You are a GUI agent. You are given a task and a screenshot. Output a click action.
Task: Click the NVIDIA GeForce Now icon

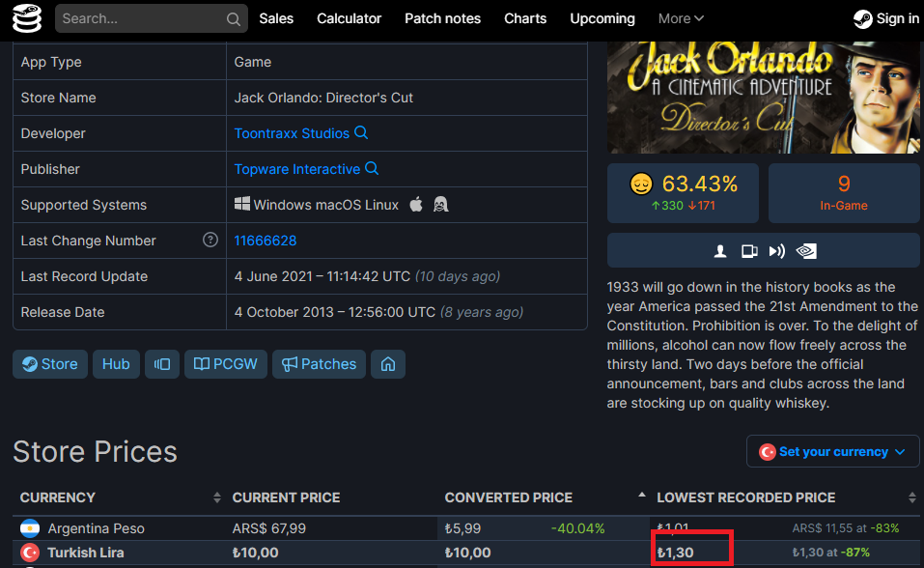[x=806, y=251]
